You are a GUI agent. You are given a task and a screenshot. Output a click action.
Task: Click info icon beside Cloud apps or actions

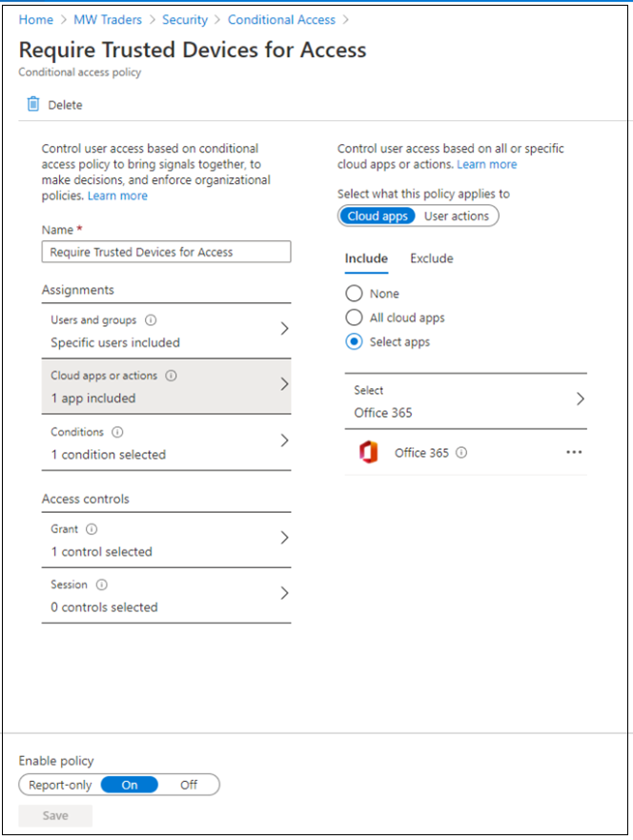point(172,376)
